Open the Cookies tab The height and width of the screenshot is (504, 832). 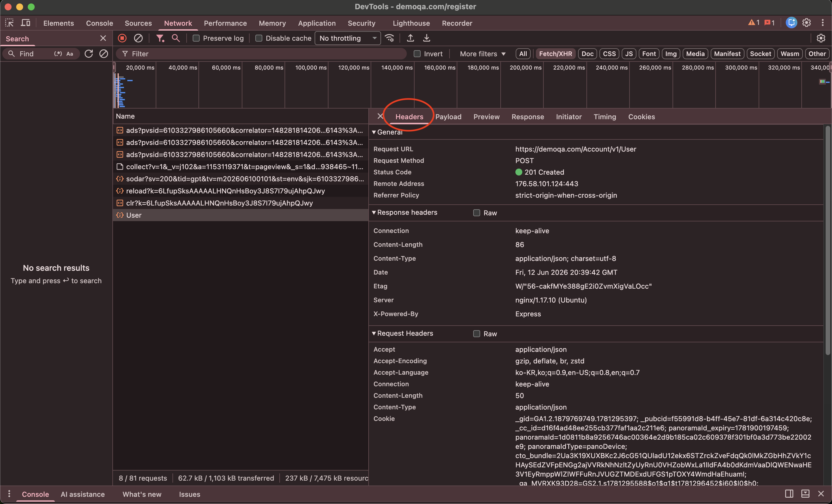click(x=641, y=117)
